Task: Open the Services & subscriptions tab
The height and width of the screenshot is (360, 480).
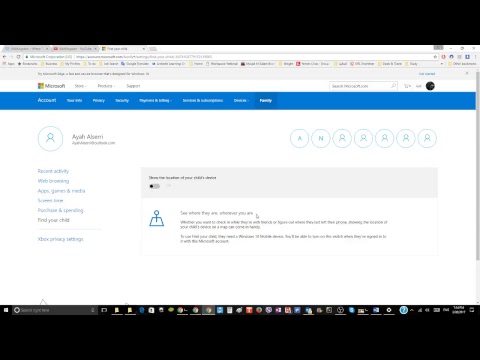Action: pyautogui.click(x=203, y=100)
